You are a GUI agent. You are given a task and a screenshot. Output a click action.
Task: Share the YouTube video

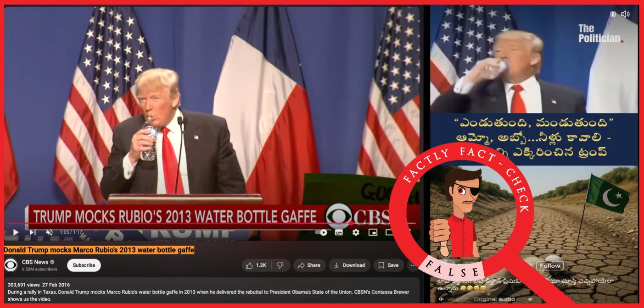click(x=309, y=265)
